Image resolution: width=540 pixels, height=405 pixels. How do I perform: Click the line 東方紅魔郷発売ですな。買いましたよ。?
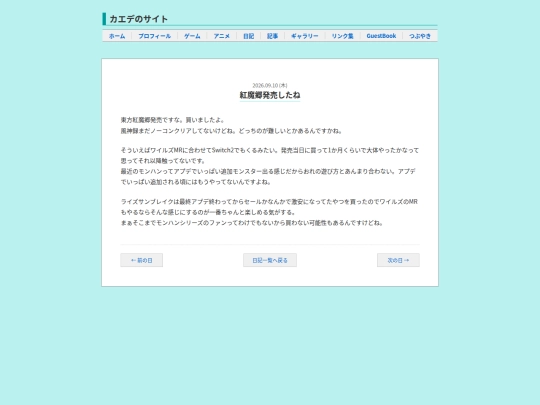click(173, 120)
